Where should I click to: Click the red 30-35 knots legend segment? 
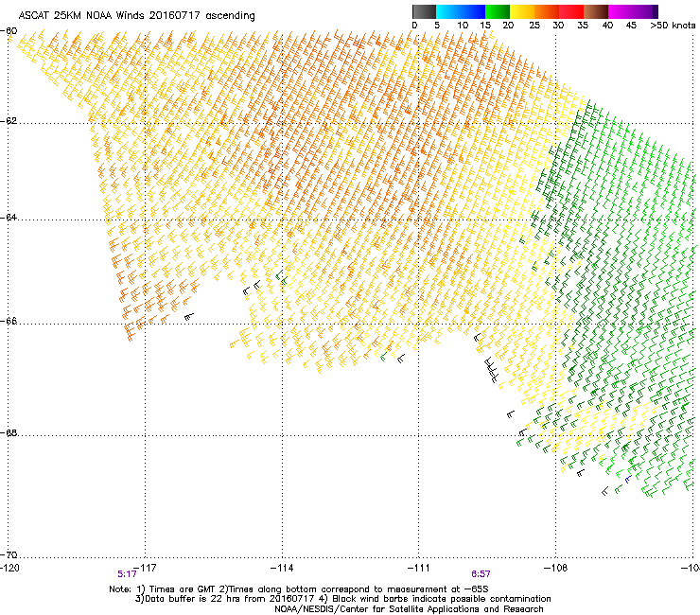tap(571, 11)
